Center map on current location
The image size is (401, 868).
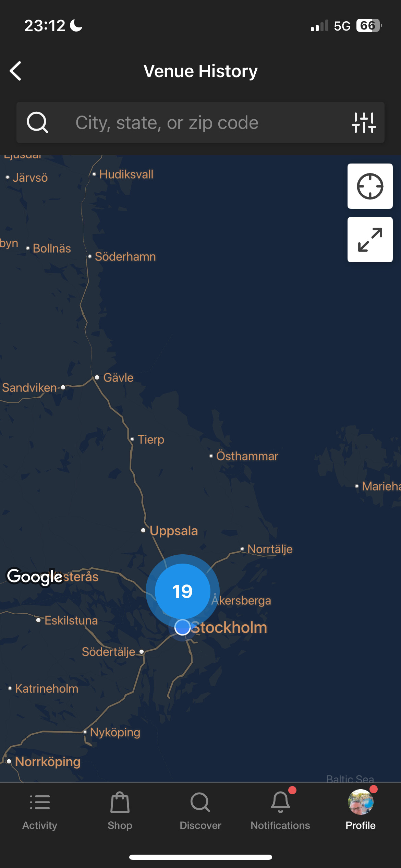click(x=370, y=186)
